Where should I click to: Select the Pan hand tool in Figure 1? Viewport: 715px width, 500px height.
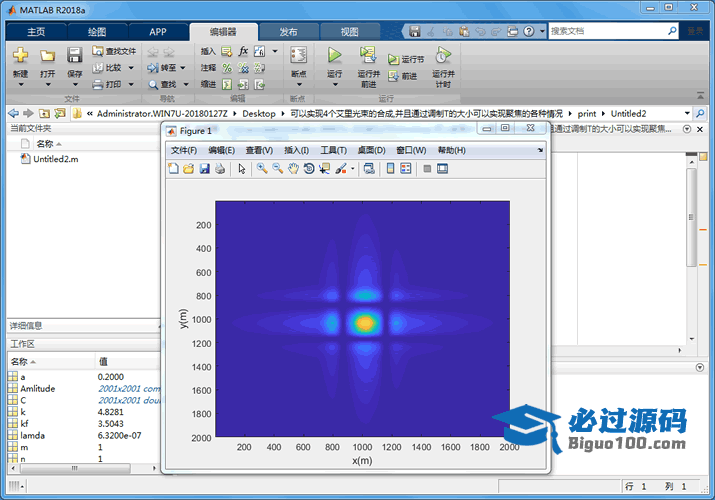(293, 169)
